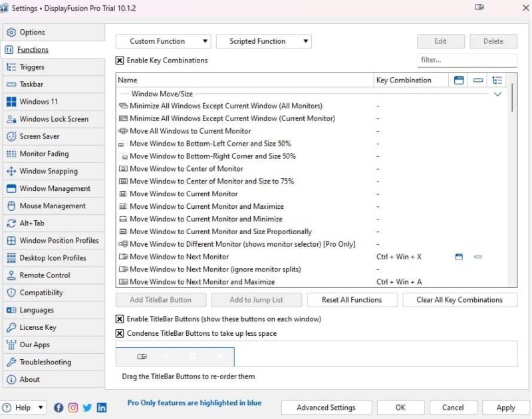
Task: Open Advanced Settings
Action: coord(326,408)
